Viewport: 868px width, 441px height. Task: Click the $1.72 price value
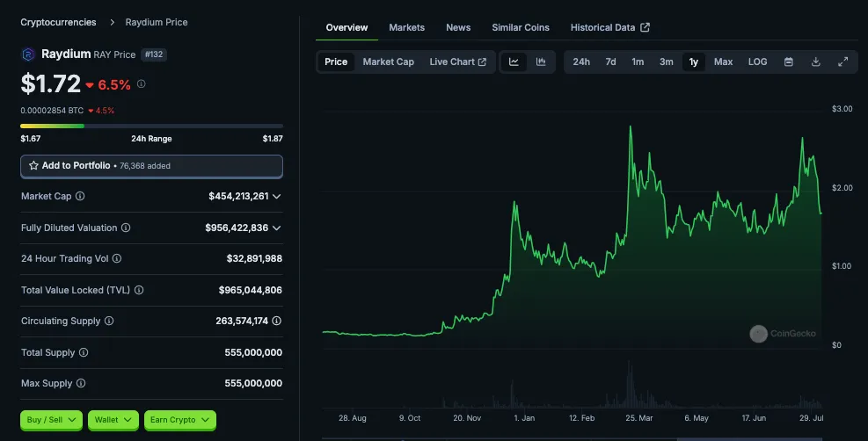click(50, 84)
